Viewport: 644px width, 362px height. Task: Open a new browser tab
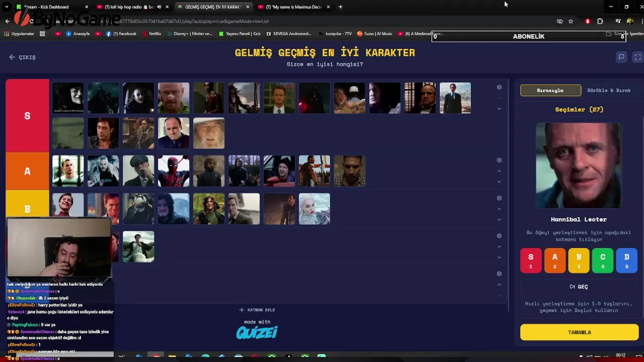coord(341,7)
